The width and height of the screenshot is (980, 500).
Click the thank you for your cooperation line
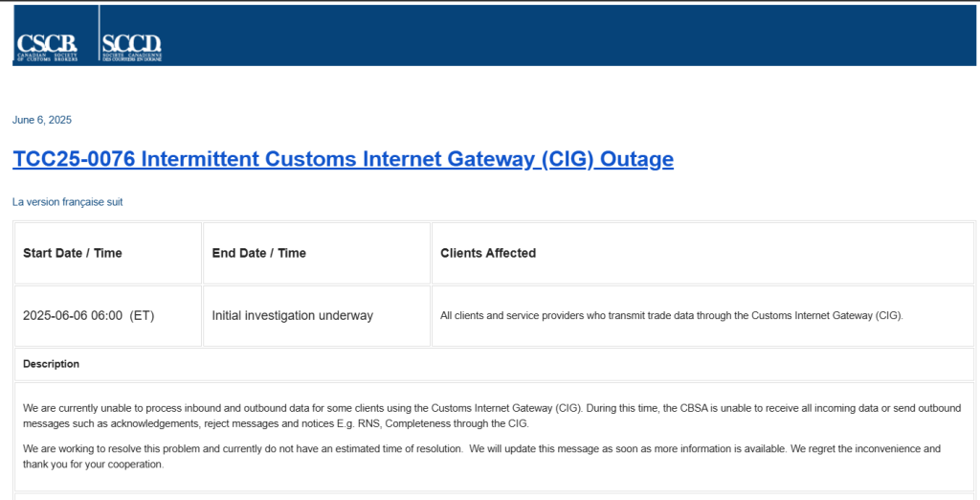click(x=94, y=465)
